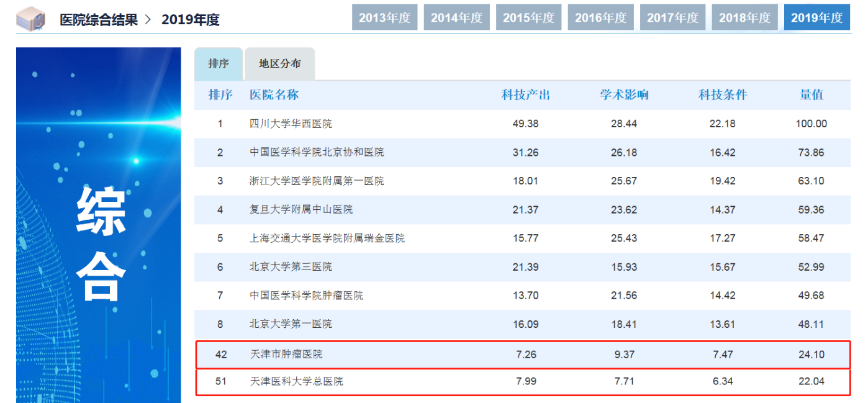Click rank number 42
The height and width of the screenshot is (403, 868).
point(221,355)
